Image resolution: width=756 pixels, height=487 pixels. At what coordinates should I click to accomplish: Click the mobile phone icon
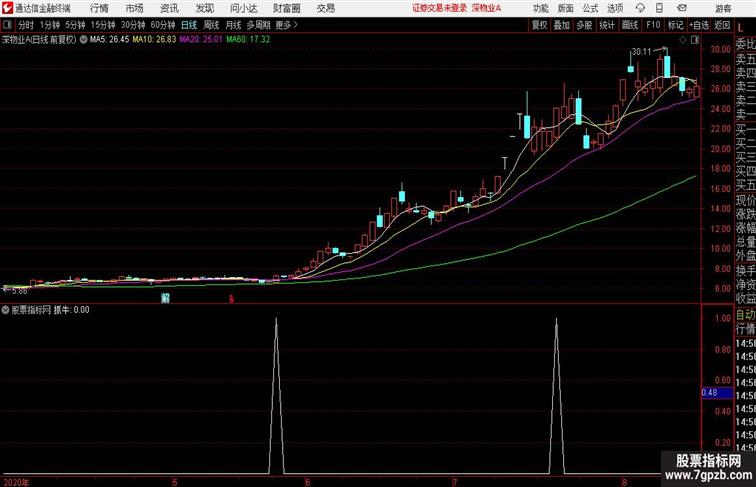(x=660, y=8)
